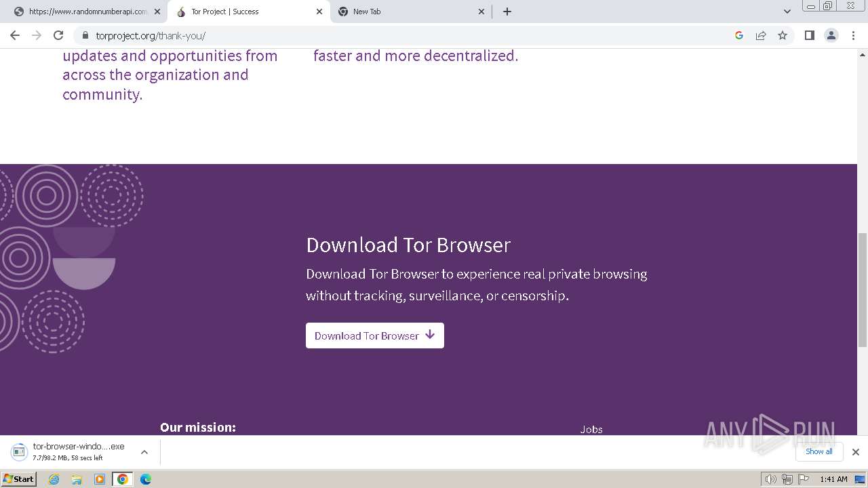View site security padlock info
The width and height of the screenshot is (868, 488).
[x=85, y=35]
